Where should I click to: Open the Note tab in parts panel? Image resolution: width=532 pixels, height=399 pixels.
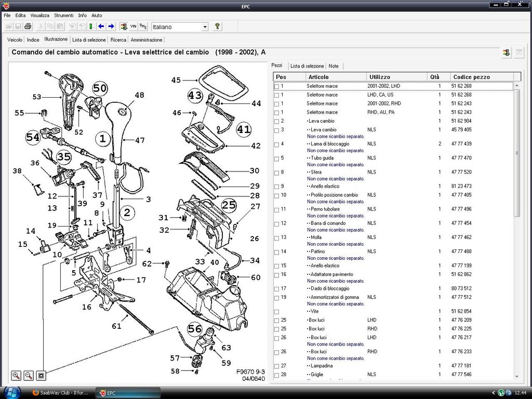tap(334, 66)
